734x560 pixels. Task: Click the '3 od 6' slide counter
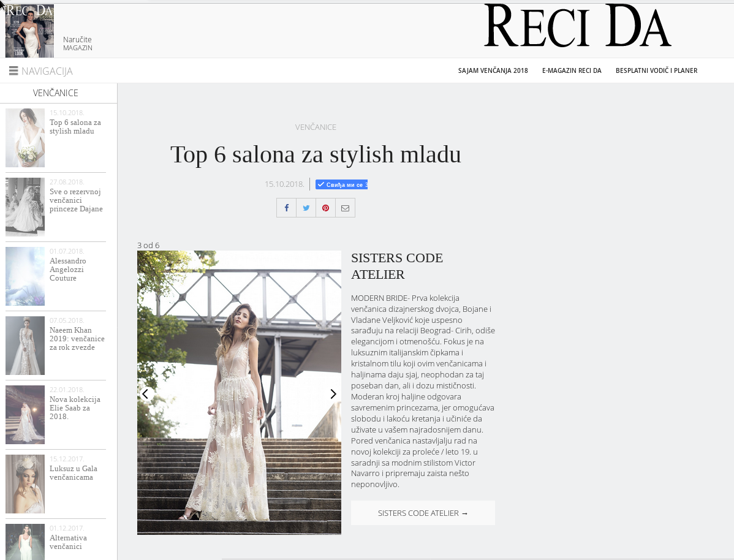tap(148, 245)
